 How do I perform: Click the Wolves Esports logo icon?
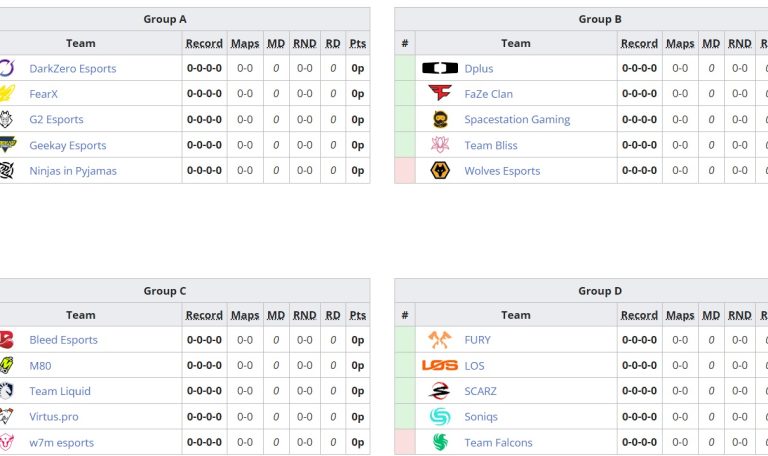click(440, 171)
